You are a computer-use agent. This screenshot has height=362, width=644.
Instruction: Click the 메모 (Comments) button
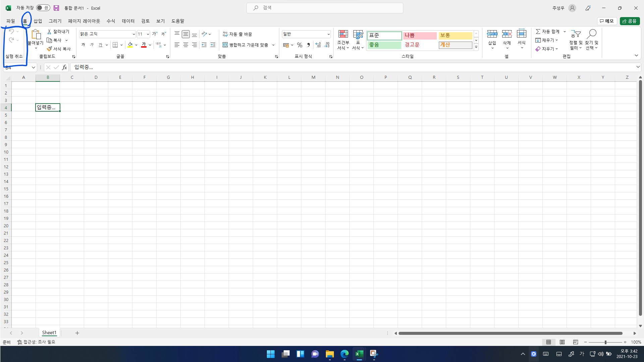tap(607, 21)
